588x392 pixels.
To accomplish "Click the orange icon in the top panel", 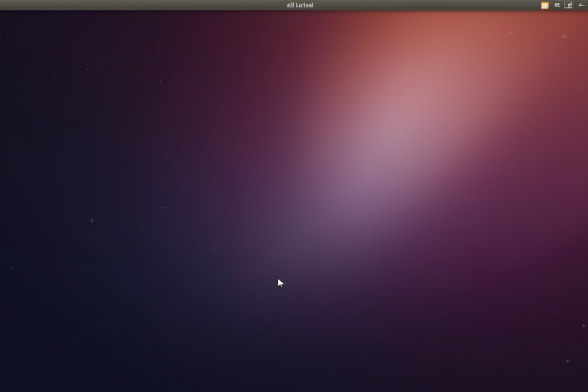I will (545, 5).
